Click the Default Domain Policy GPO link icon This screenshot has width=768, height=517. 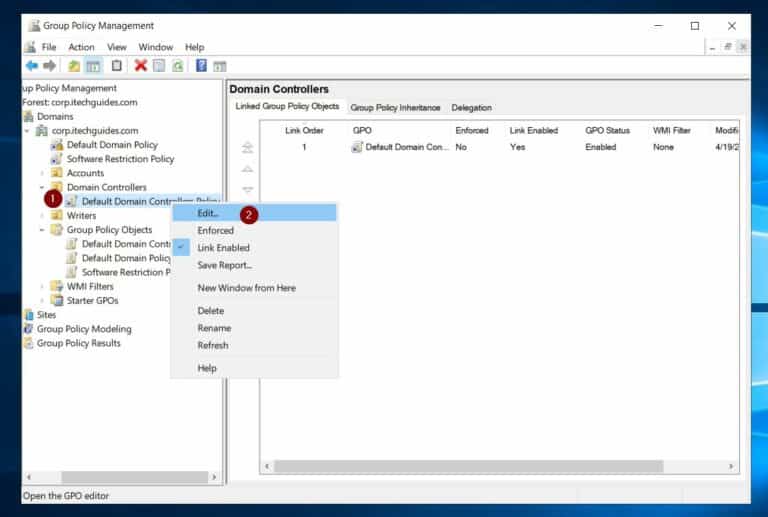[57, 145]
